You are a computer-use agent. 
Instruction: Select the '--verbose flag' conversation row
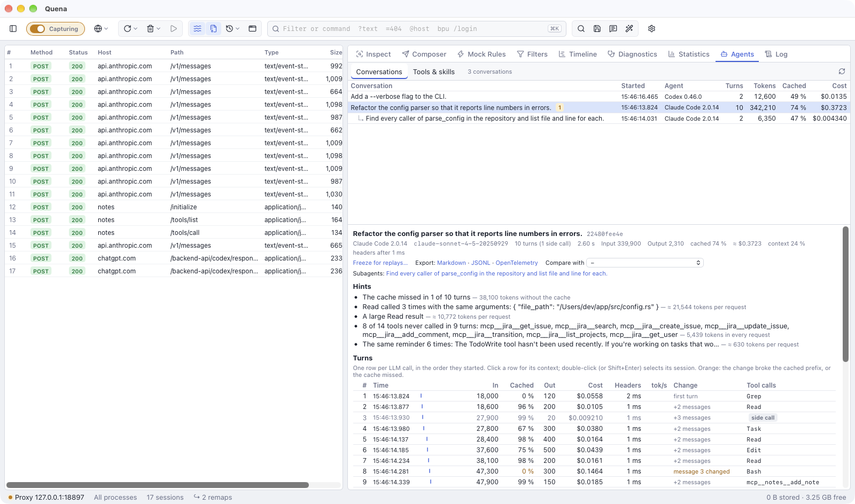pos(598,97)
